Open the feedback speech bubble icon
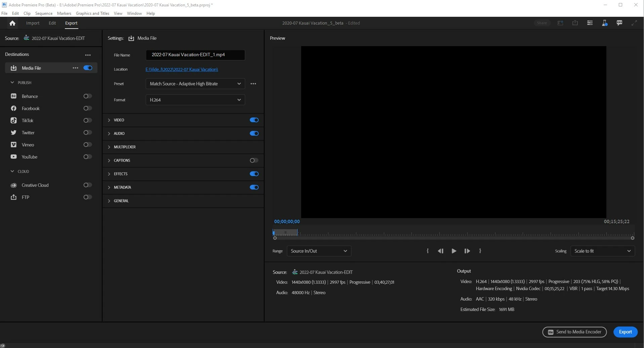The height and width of the screenshot is (348, 644). [619, 23]
